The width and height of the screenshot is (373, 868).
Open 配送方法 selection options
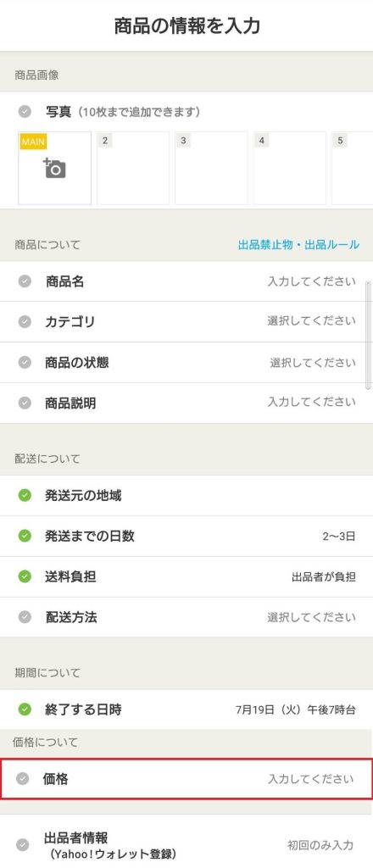(186, 617)
